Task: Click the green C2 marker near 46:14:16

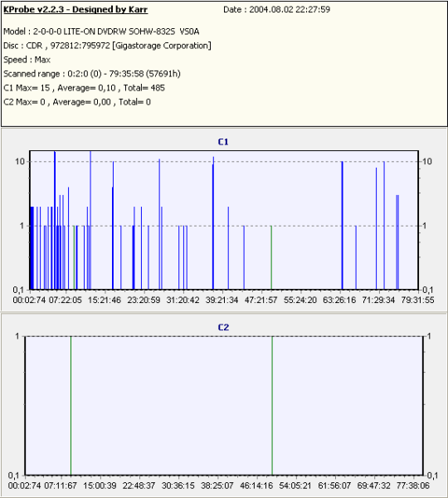Action: coord(272,406)
